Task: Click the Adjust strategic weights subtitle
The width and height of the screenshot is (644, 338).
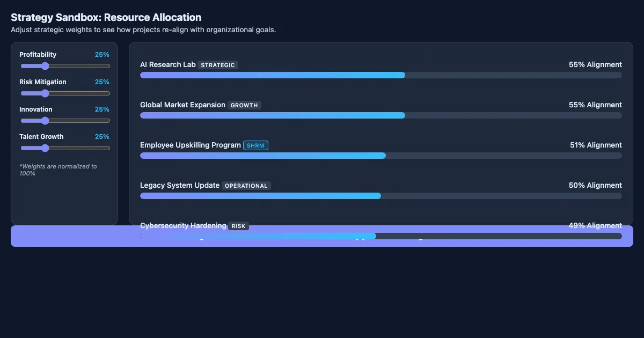Action: [x=143, y=30]
